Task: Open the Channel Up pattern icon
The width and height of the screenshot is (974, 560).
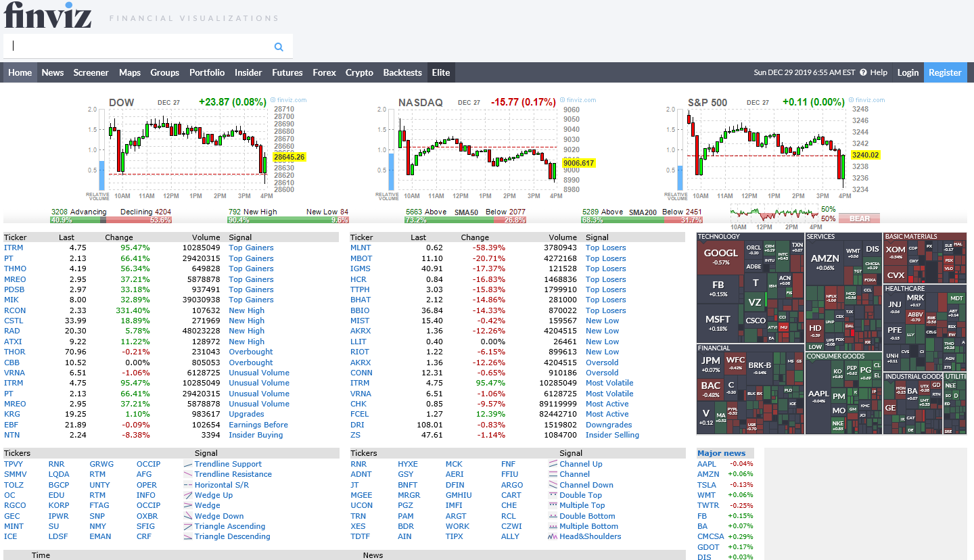Action: [553, 464]
